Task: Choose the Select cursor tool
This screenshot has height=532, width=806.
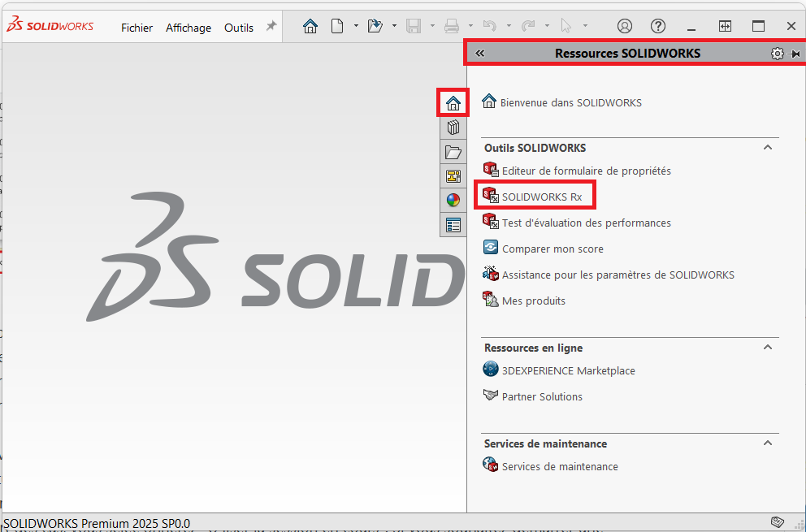Action: [566, 26]
